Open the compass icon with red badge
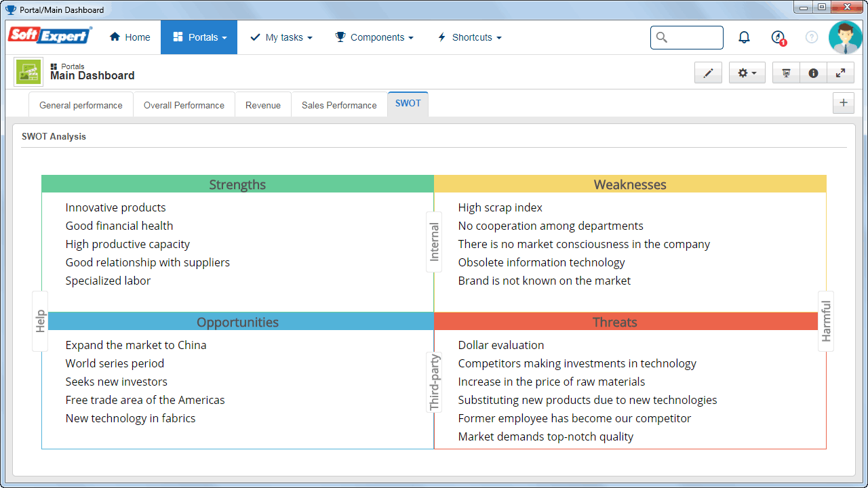 (778, 37)
